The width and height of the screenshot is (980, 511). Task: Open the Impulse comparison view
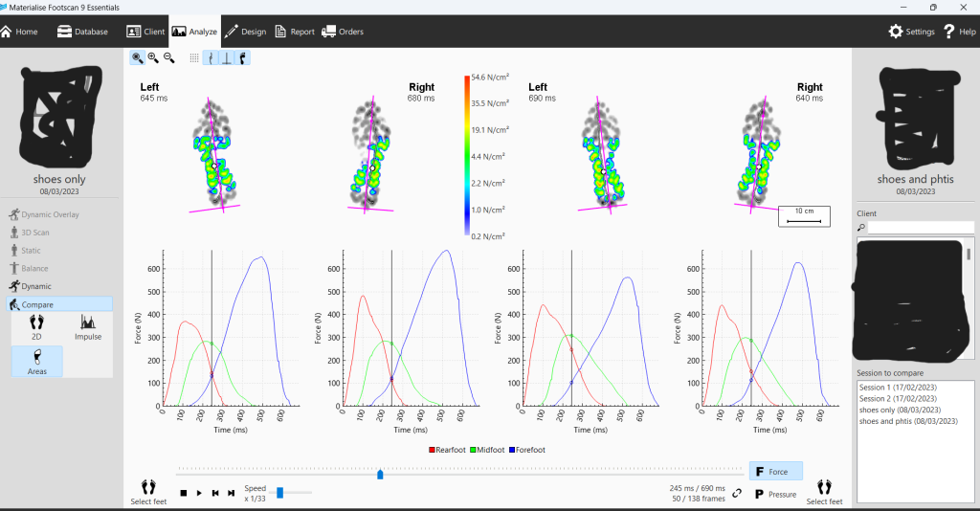point(88,328)
